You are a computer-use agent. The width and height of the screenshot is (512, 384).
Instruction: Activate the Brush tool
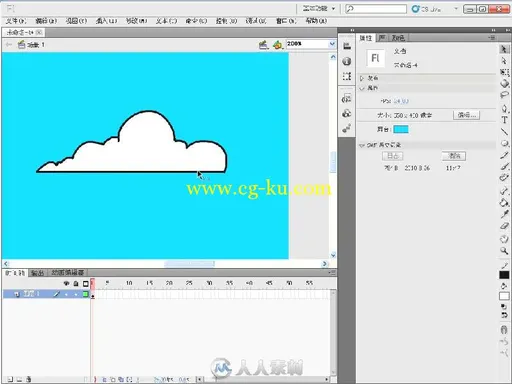[x=504, y=166]
